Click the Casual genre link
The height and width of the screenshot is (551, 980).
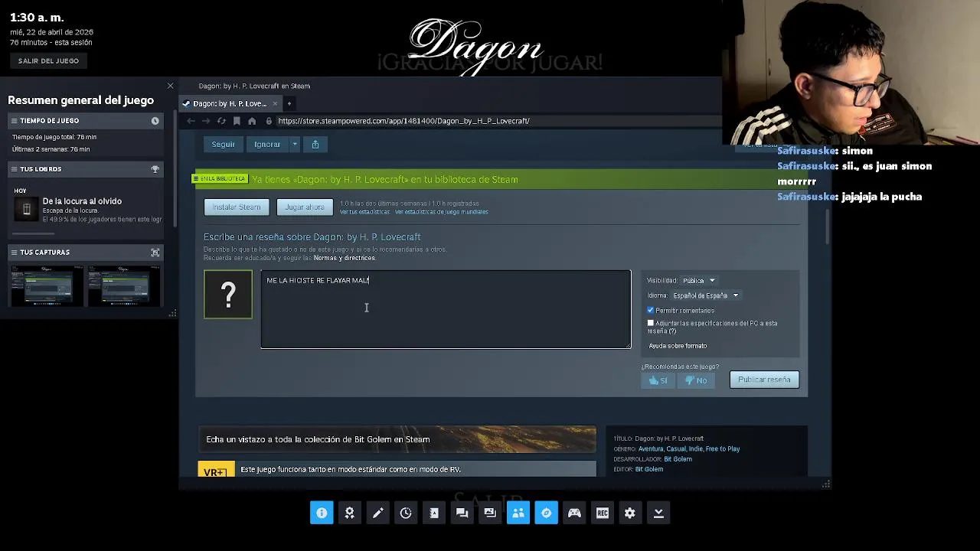pyautogui.click(x=676, y=449)
